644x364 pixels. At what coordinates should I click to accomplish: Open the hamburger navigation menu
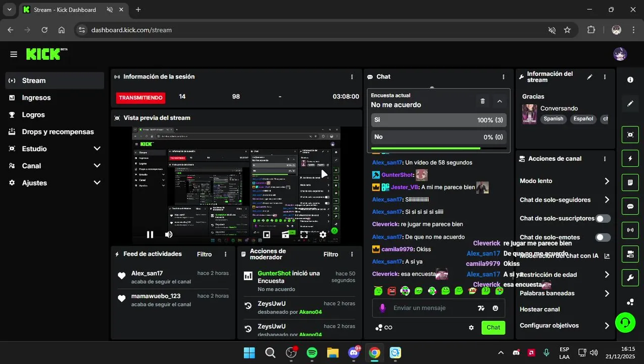coord(14,54)
